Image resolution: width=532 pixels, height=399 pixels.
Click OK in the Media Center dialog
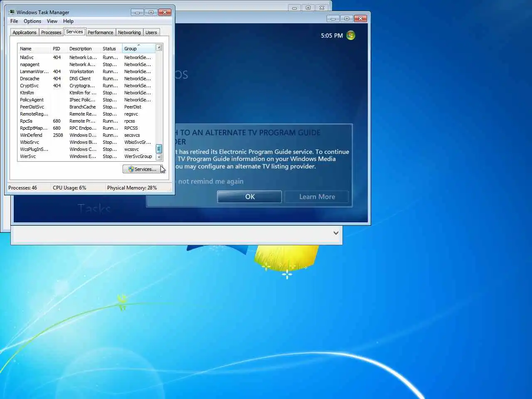coord(250,197)
